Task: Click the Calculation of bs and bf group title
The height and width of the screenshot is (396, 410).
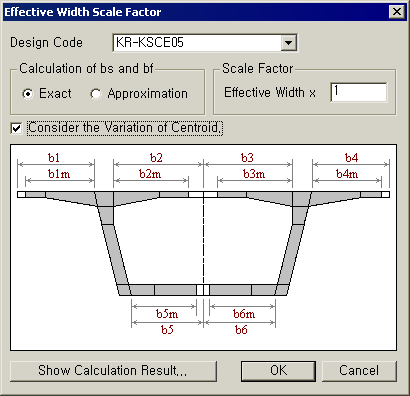Action: [x=86, y=68]
